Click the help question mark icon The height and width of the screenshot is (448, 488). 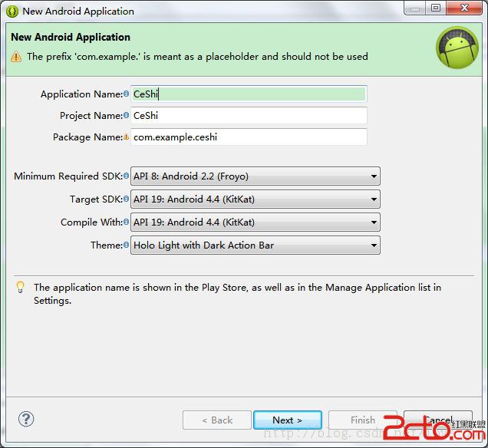[26, 419]
